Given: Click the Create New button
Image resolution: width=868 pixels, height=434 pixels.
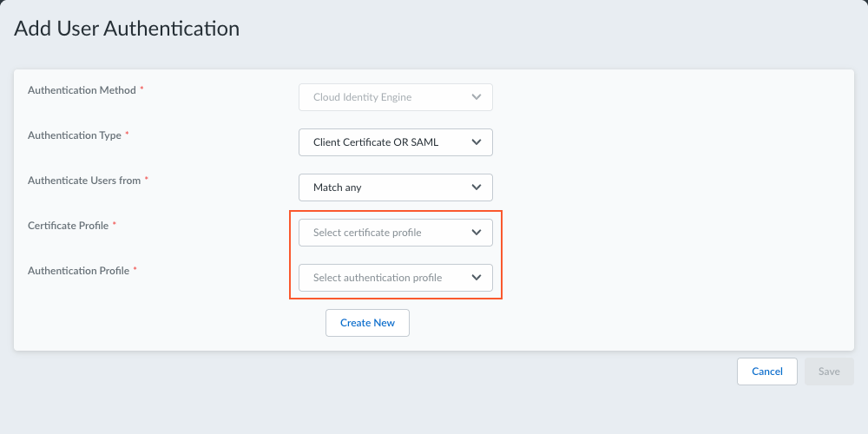Looking at the screenshot, I should (x=367, y=323).
